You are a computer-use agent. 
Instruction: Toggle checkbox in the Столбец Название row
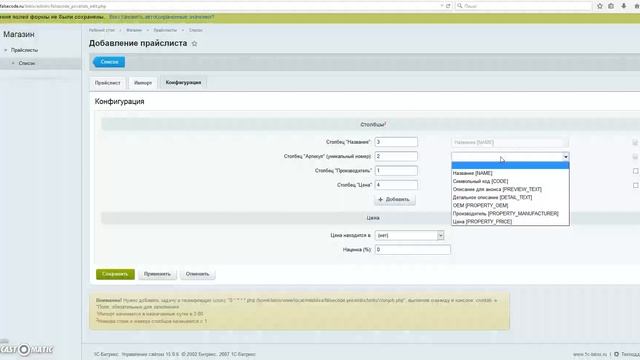[x=635, y=142]
